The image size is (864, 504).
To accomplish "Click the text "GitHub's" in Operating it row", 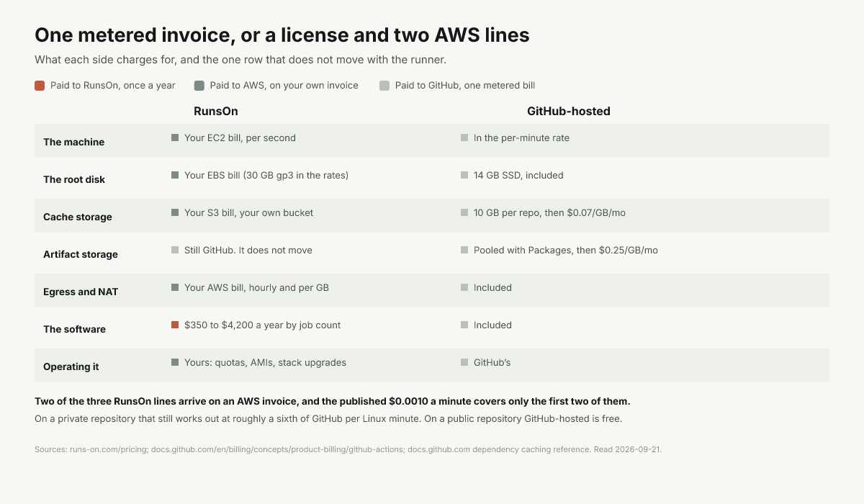I will click(492, 362).
